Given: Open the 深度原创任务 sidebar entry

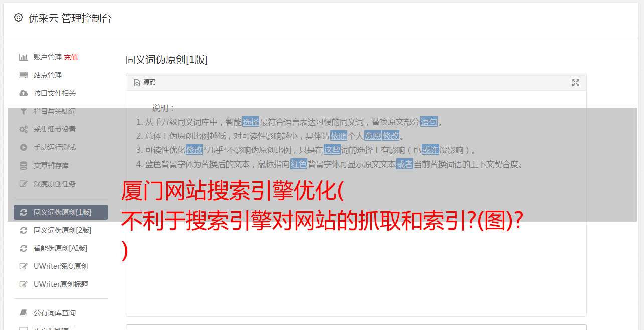Looking at the screenshot, I should tap(61, 184).
